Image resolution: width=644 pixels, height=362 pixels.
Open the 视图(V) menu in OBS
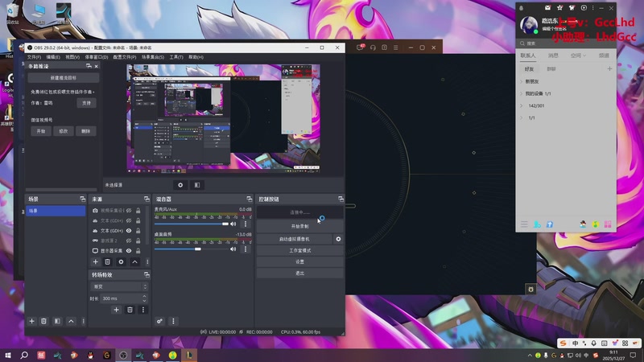pyautogui.click(x=72, y=57)
